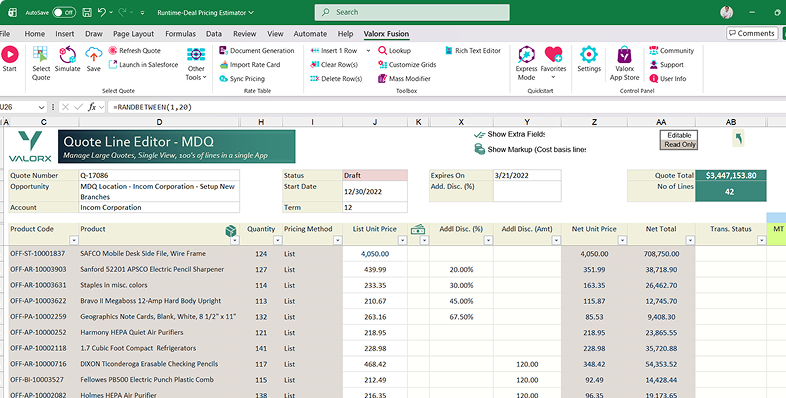Select the 67.50% discount cell
This screenshot has width=786, height=398.
pos(461,317)
